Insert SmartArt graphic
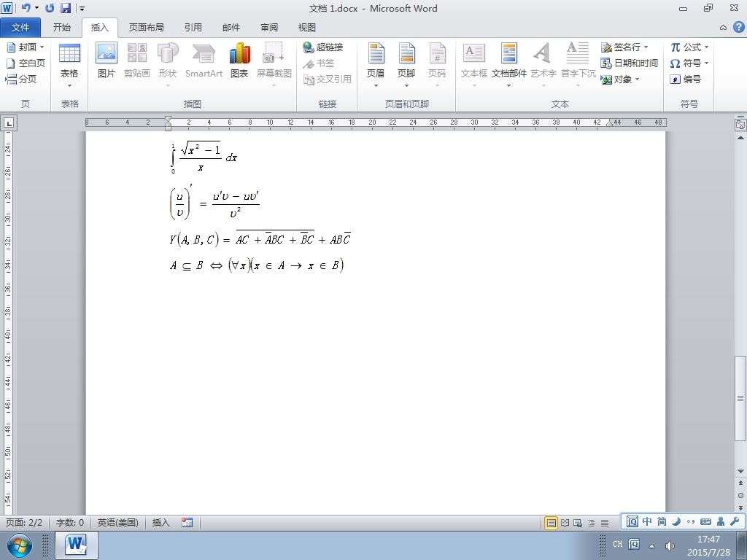The width and height of the screenshot is (747, 560). coord(204,60)
